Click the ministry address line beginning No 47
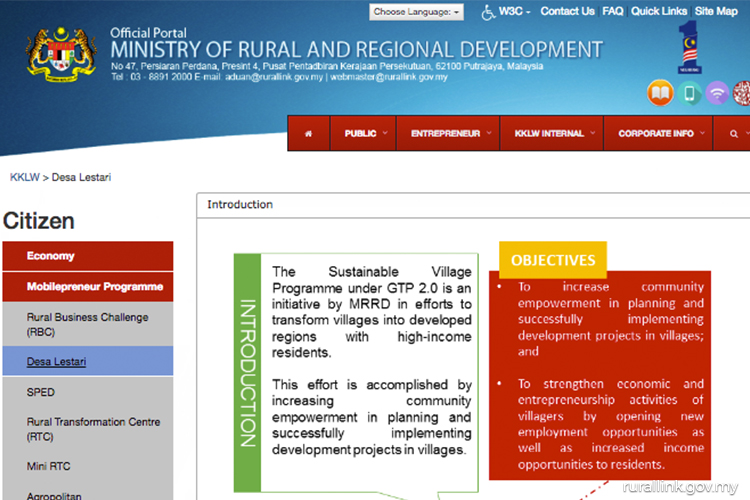Screen dimensions: 750x500 [x=327, y=66]
